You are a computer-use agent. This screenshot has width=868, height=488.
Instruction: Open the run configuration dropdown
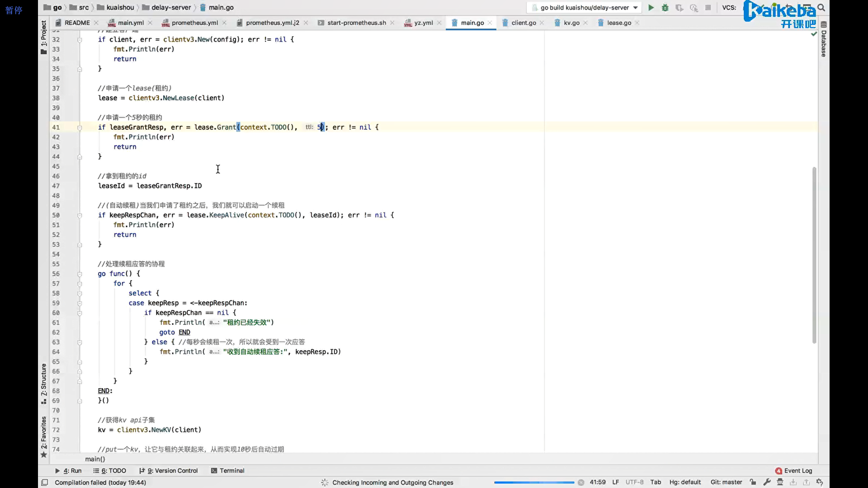pos(635,8)
